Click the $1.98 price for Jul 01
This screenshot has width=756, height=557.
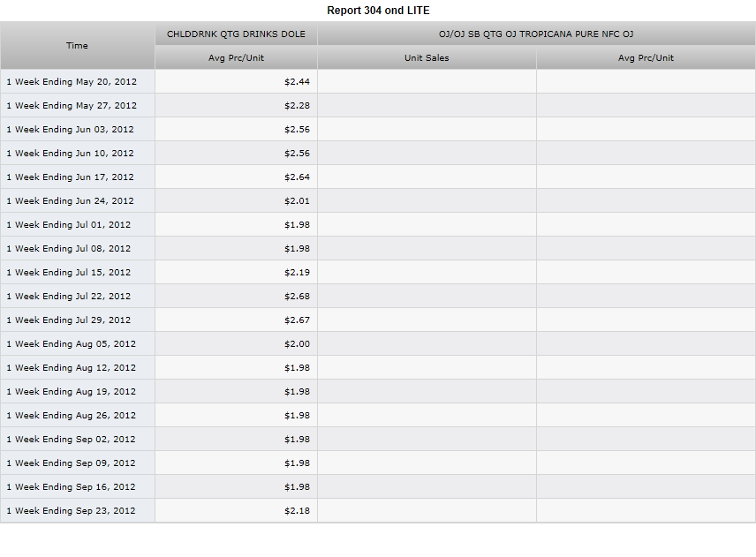coord(297,224)
